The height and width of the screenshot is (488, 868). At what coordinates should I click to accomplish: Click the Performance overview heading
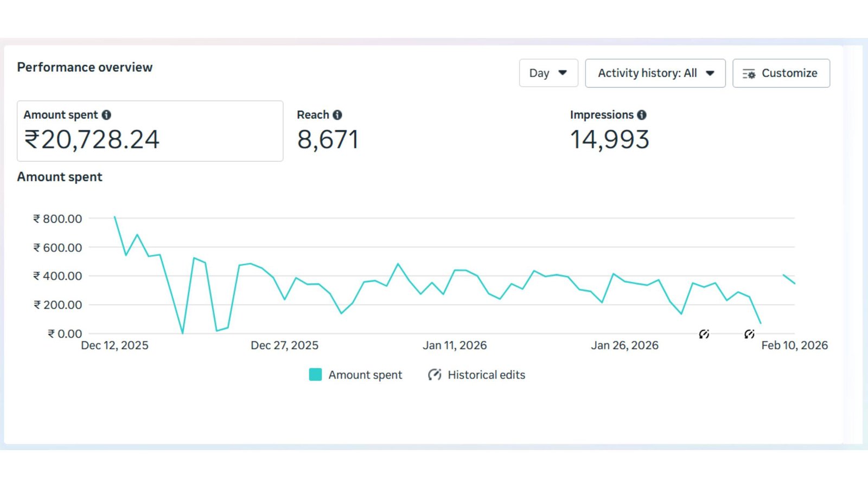tap(85, 67)
